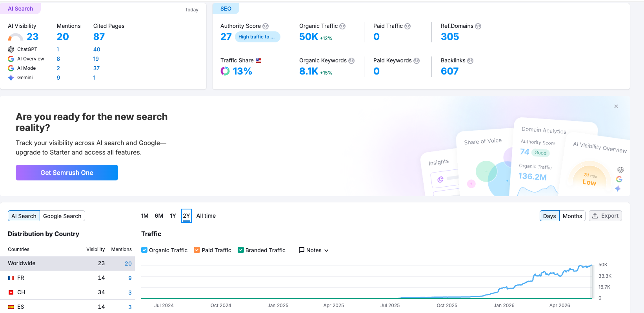Set the time range to 1Y
Image resolution: width=644 pixels, height=313 pixels.
(x=173, y=216)
